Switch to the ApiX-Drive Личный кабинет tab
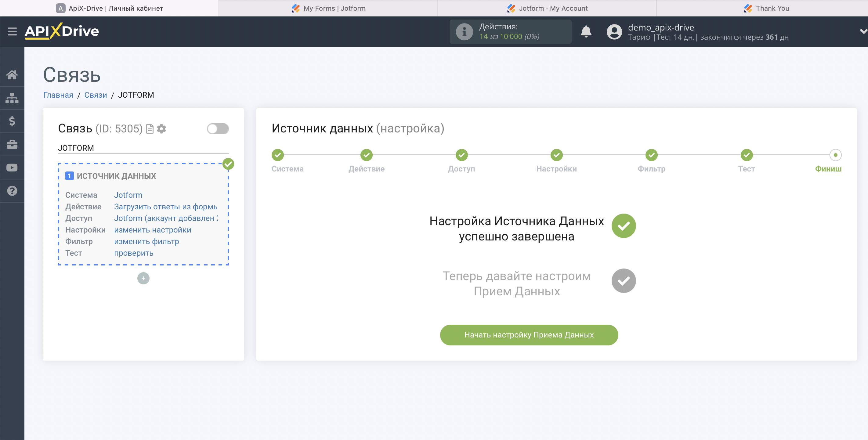868x440 pixels. pyautogui.click(x=109, y=8)
